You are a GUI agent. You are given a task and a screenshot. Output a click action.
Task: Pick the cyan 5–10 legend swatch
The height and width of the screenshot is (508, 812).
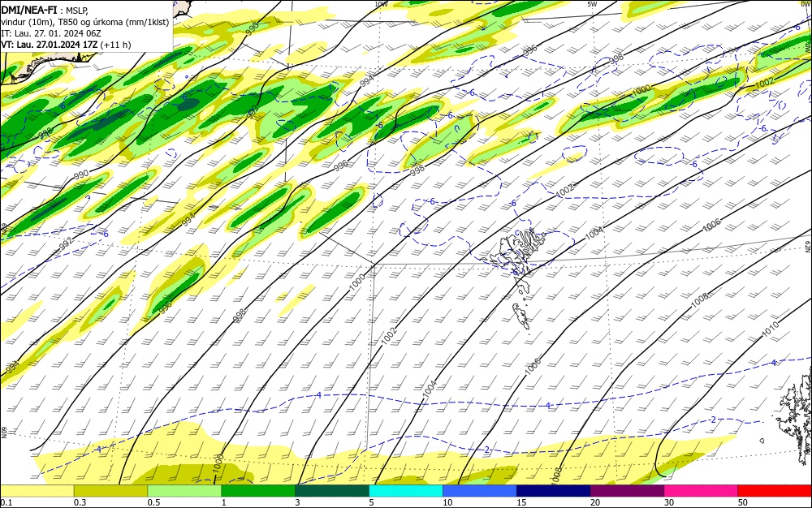coord(406,491)
